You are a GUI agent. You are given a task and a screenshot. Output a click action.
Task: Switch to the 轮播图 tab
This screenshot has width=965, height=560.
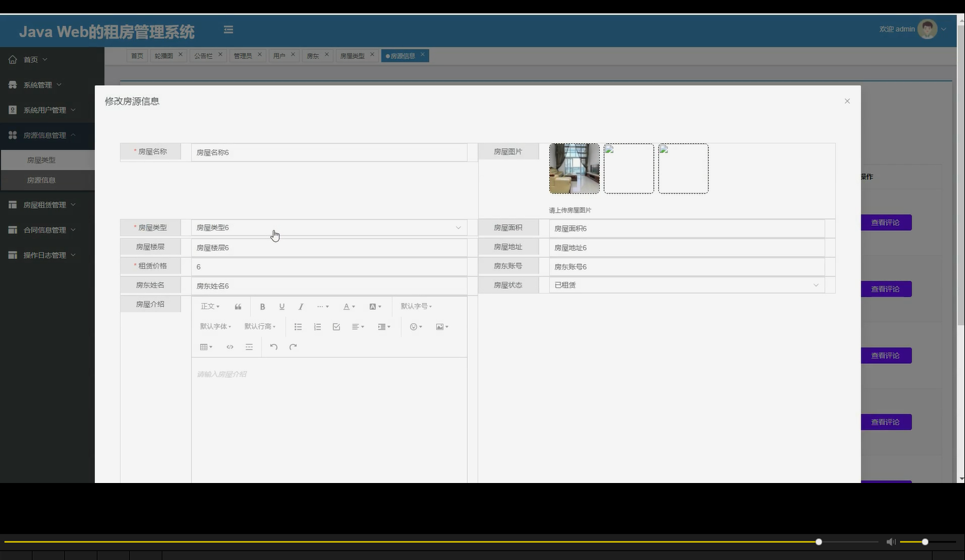164,56
